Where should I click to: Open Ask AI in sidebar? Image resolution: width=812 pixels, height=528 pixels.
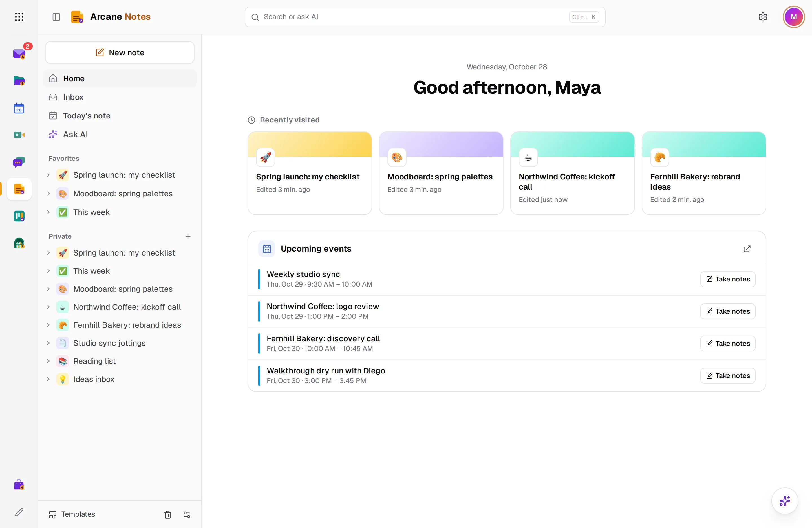click(x=120, y=134)
